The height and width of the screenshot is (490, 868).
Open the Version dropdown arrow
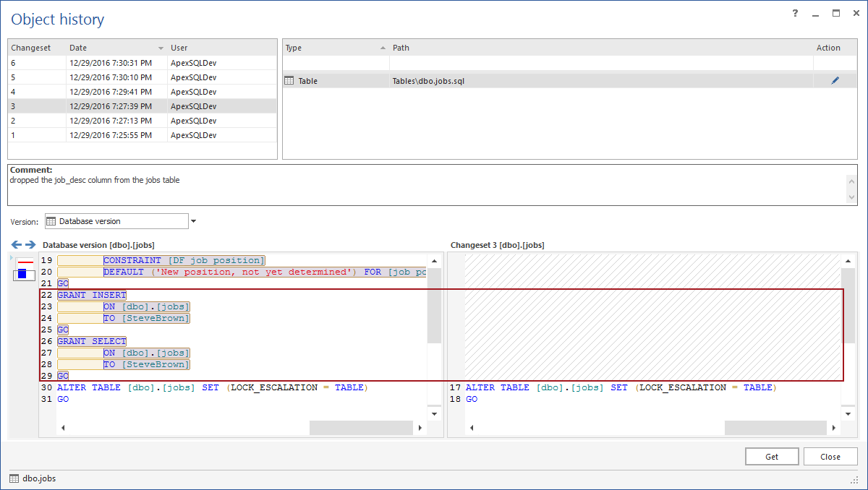tap(193, 221)
